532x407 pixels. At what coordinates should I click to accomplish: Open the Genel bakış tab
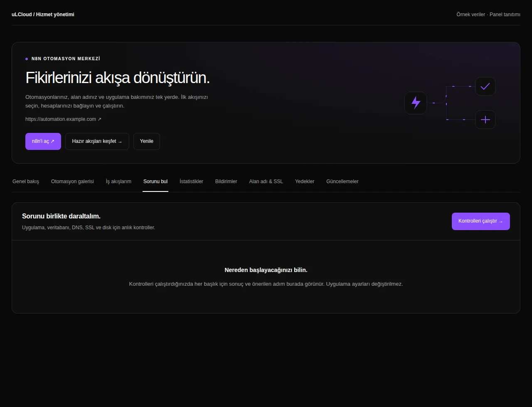point(26,181)
